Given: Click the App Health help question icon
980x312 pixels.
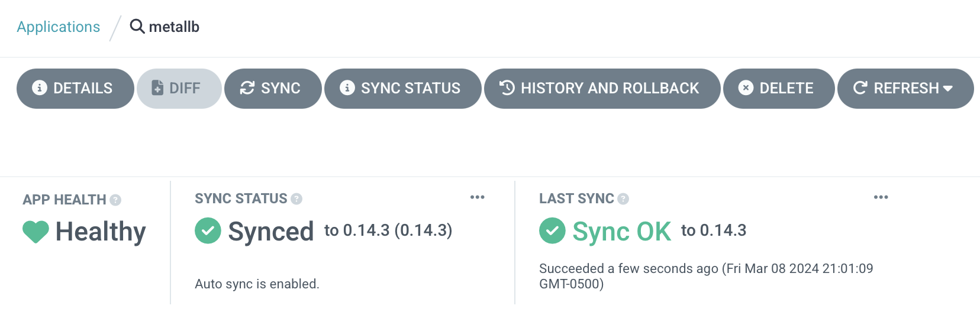Looking at the screenshot, I should click(x=115, y=200).
